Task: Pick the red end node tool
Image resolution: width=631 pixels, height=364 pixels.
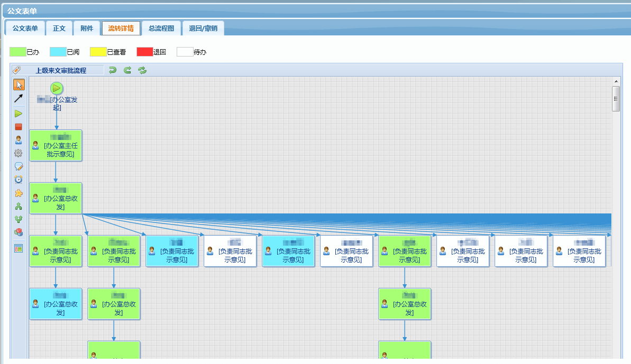Action: 19,126
